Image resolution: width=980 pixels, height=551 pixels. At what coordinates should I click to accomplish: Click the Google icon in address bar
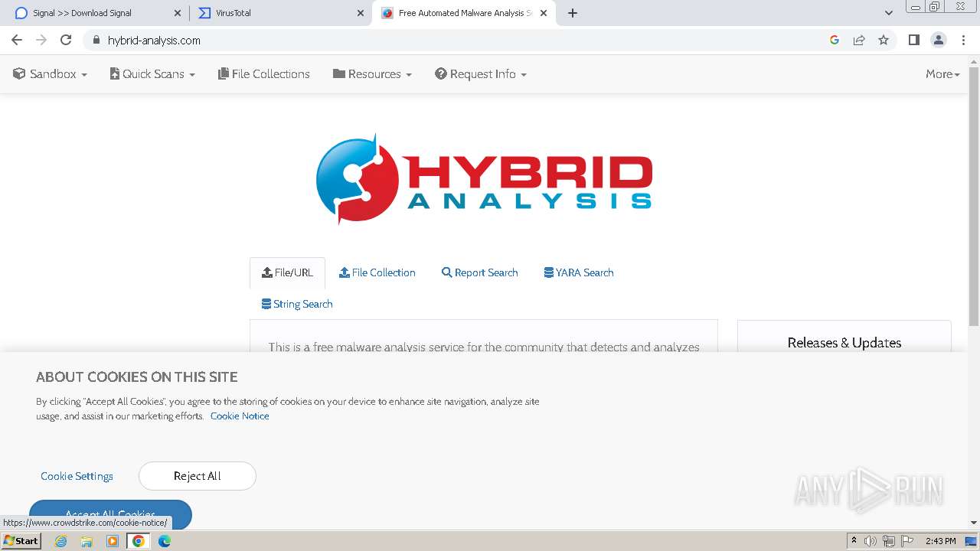click(835, 40)
